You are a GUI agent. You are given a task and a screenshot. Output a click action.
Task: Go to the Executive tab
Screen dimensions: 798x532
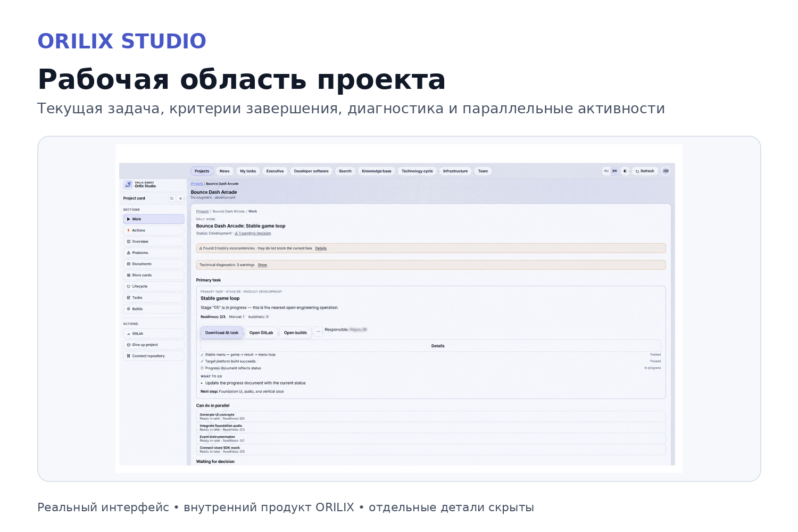275,171
